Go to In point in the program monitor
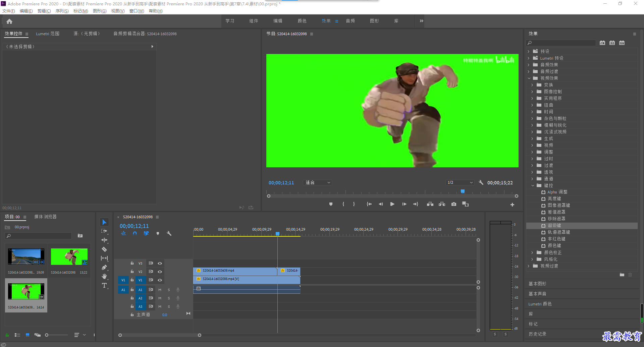This screenshot has width=644, height=347. pyautogui.click(x=369, y=204)
